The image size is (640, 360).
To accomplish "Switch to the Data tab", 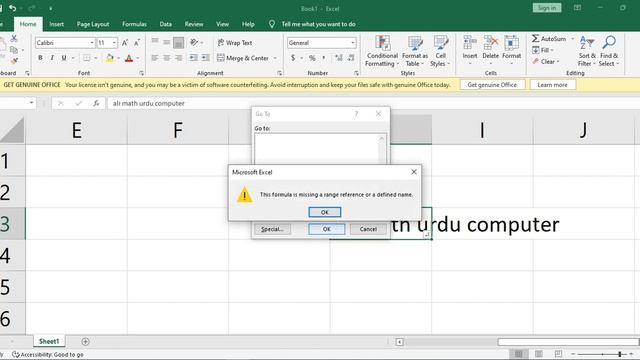I will click(165, 24).
